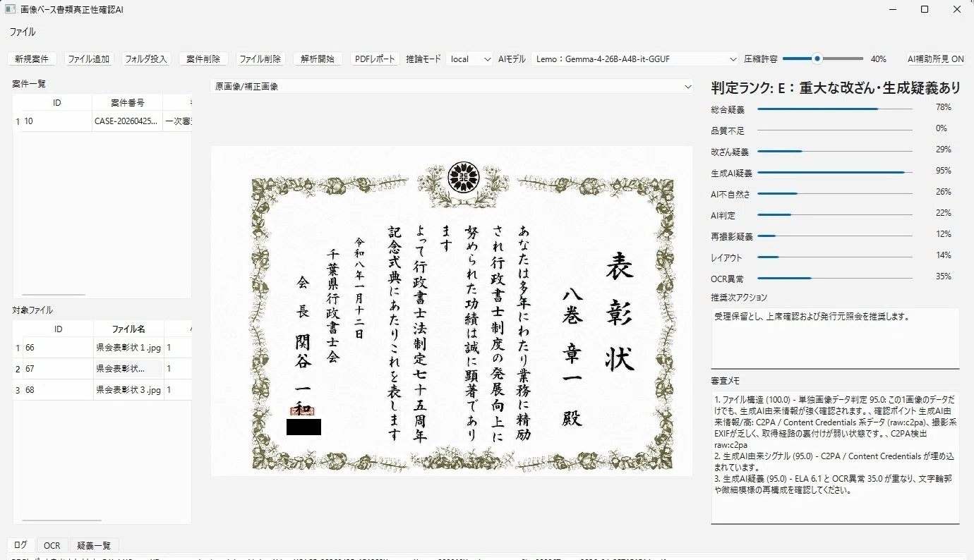Switch to the 疑義一覧 tab

pos(94,545)
